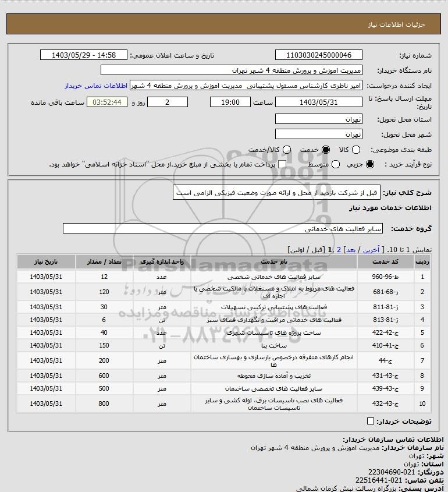Image resolution: width=448 pixels, height=492 pixels.
Task: Select the کالا radio button
Action: [x=356, y=150]
